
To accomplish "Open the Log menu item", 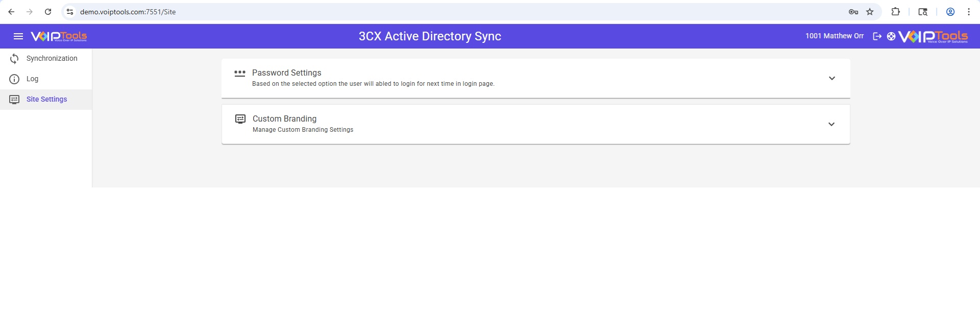I will [x=32, y=79].
